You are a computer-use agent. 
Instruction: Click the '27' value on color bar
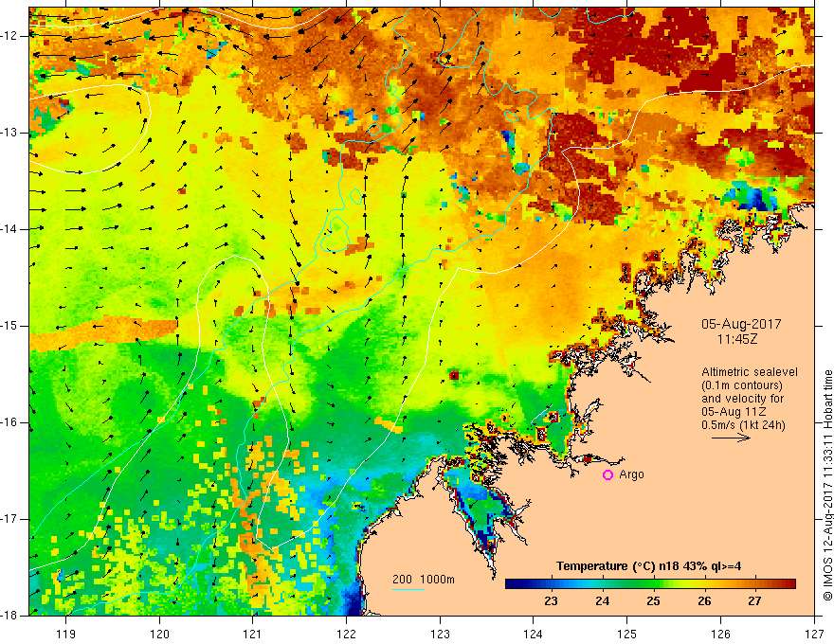coord(754,601)
